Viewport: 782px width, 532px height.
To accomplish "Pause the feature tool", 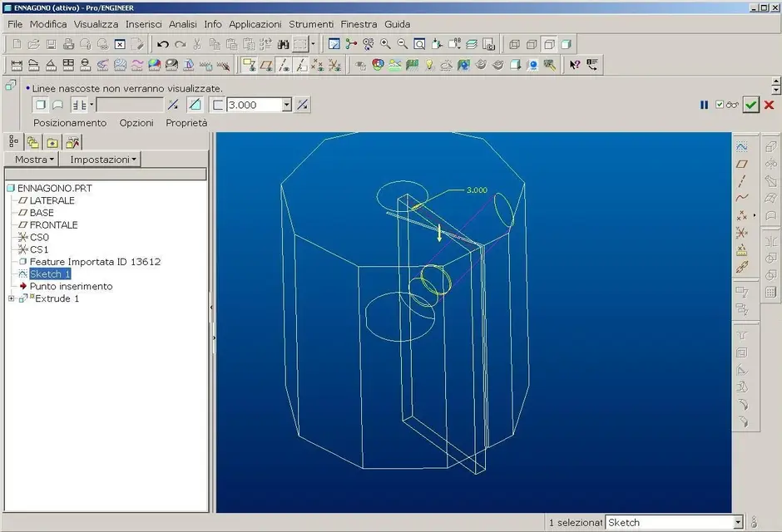I will pos(704,105).
